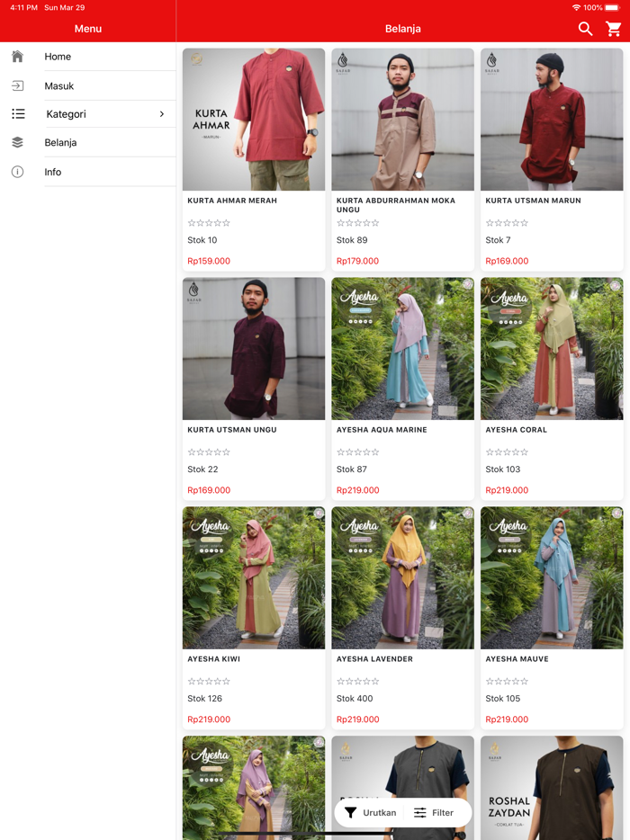Viewport: 630px width, 840px height.
Task: Open the shopping cart icon
Action: [614, 29]
